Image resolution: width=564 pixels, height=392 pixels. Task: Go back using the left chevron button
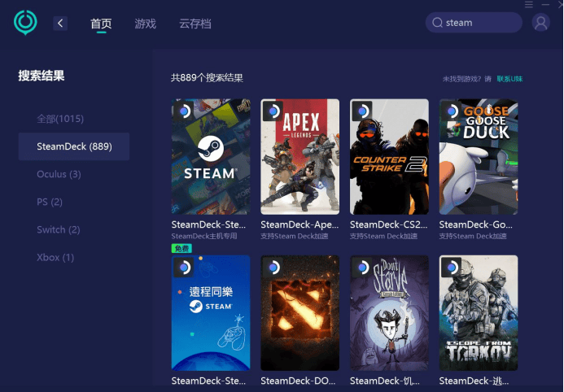pyautogui.click(x=60, y=23)
